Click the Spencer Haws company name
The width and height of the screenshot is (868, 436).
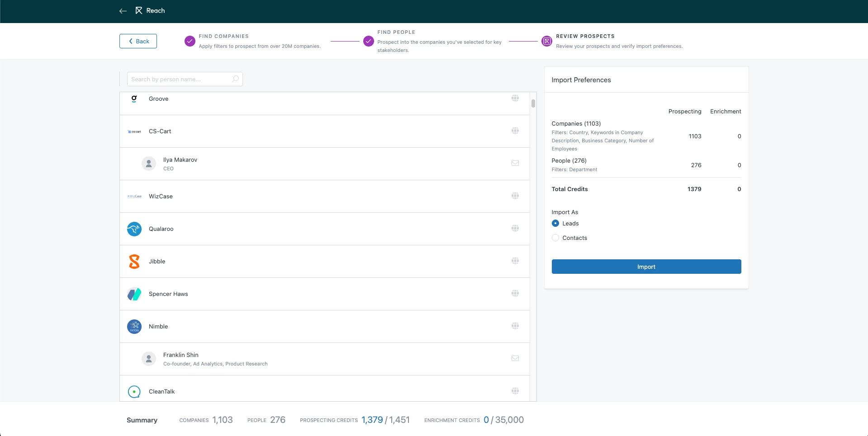(x=168, y=294)
